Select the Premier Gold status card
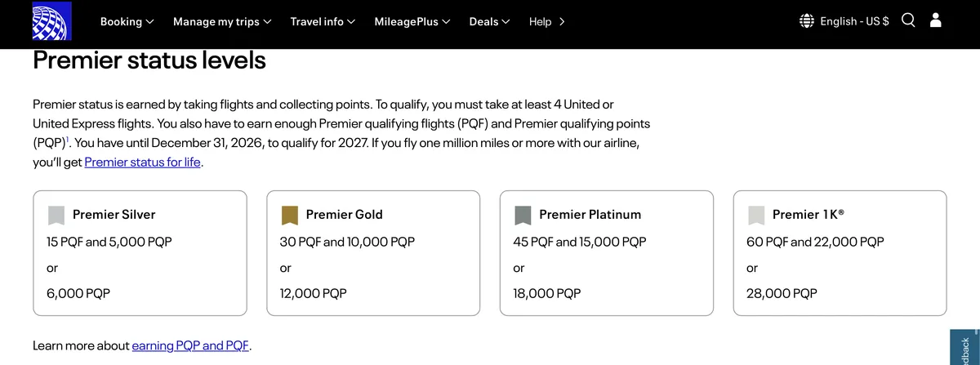Viewport: 980px width, 365px height. [x=373, y=253]
